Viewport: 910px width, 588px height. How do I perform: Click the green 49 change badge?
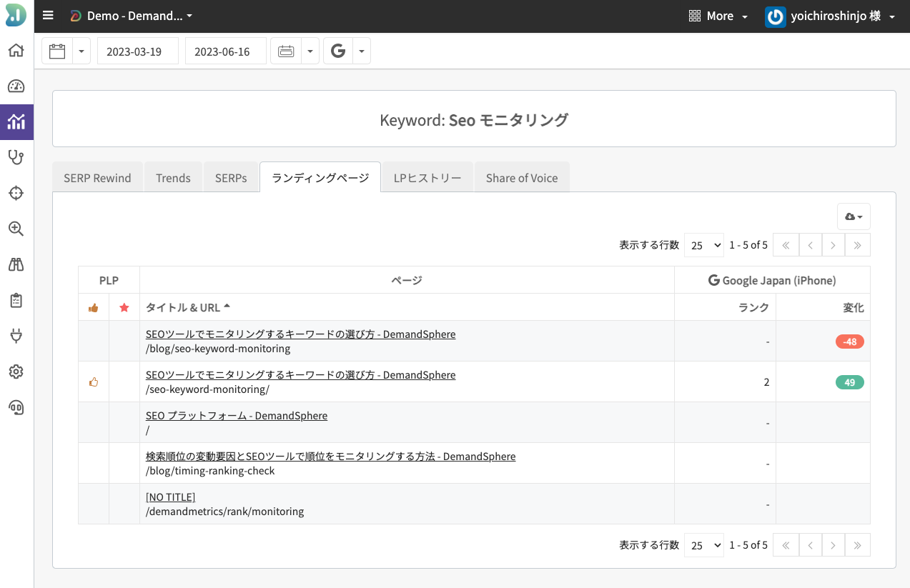coord(850,382)
